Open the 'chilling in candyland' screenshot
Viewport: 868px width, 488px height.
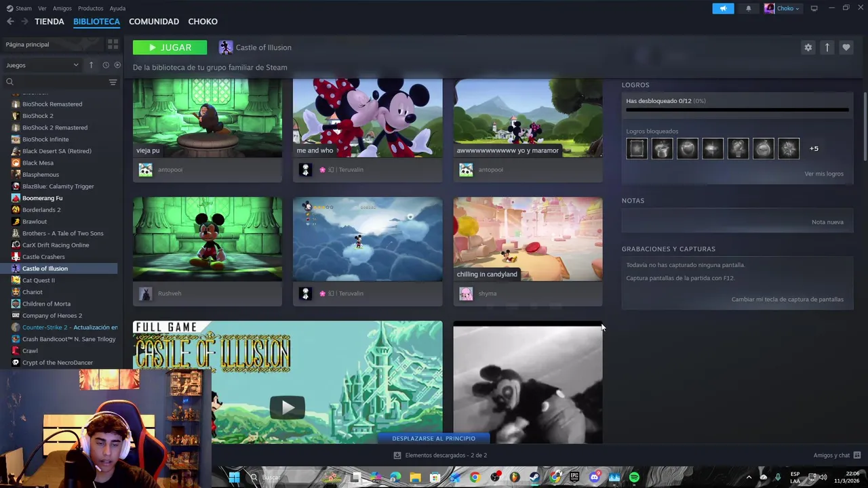(x=528, y=239)
